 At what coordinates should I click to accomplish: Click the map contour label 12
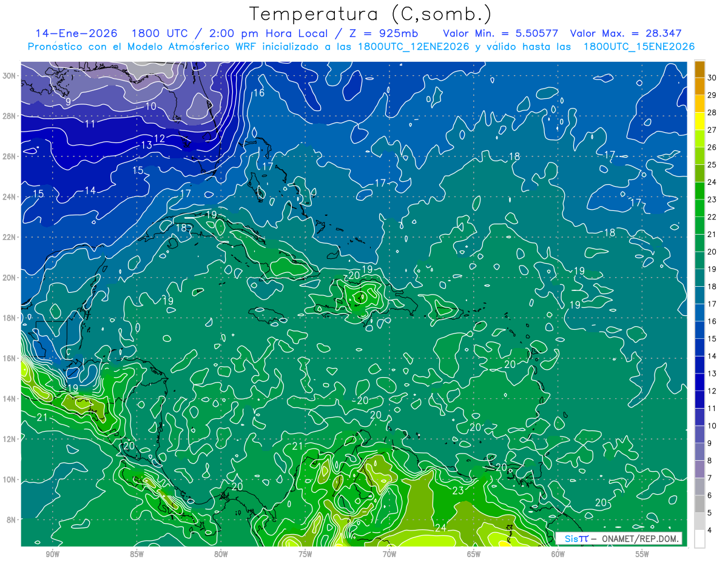click(159, 139)
